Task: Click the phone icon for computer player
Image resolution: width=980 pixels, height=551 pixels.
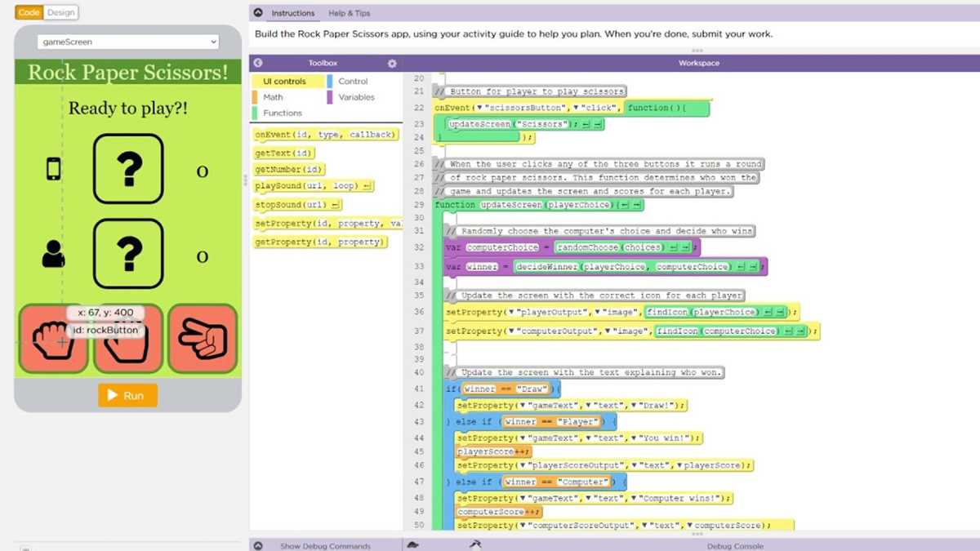Action: (x=54, y=169)
